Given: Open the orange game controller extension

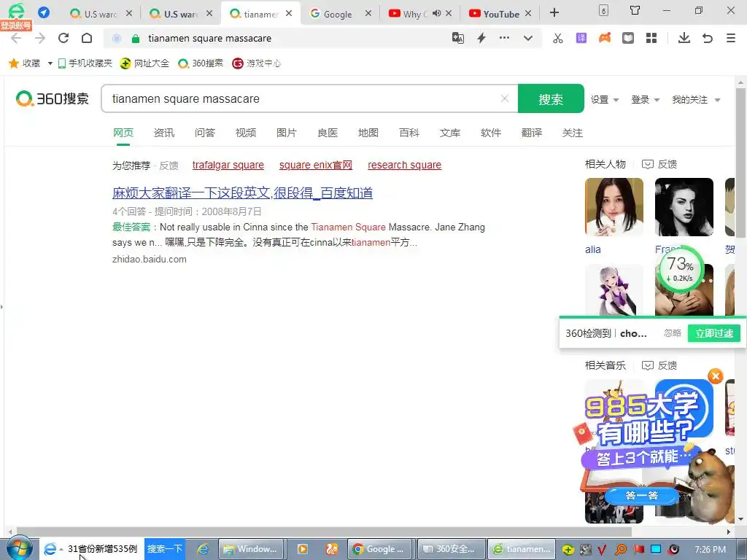Looking at the screenshot, I should (605, 38).
